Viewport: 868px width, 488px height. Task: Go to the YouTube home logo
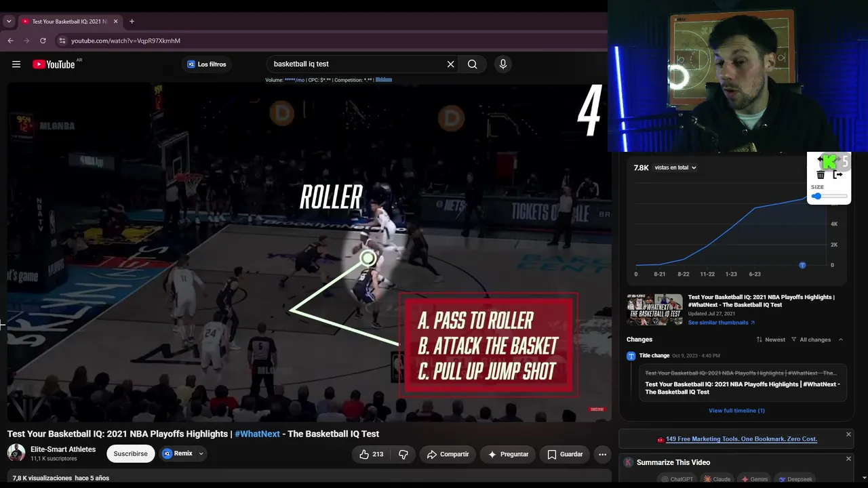click(54, 64)
